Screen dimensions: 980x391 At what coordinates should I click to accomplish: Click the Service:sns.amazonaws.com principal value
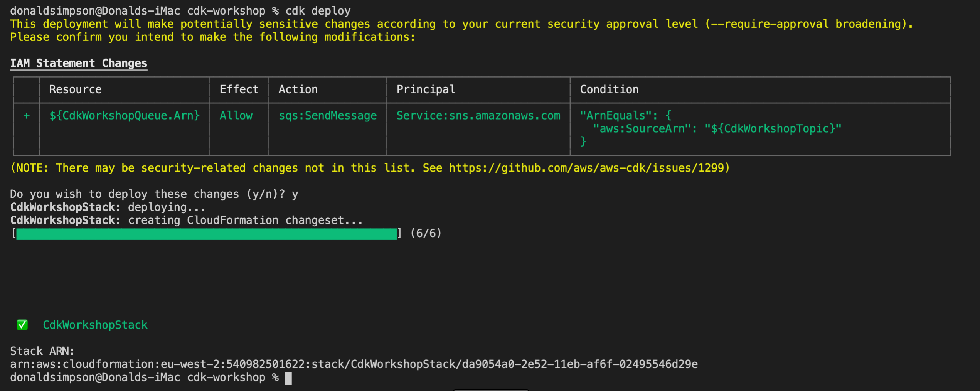coord(478,116)
